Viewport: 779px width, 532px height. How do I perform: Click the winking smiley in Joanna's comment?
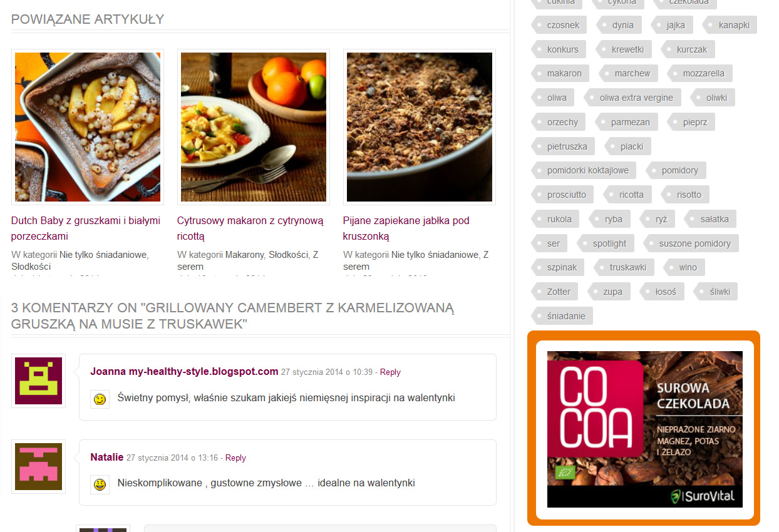pyautogui.click(x=100, y=399)
